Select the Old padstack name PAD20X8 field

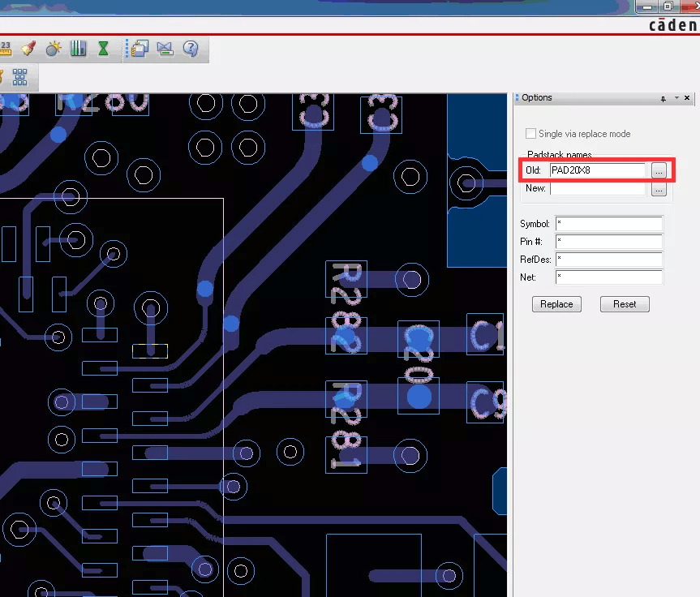(598, 170)
